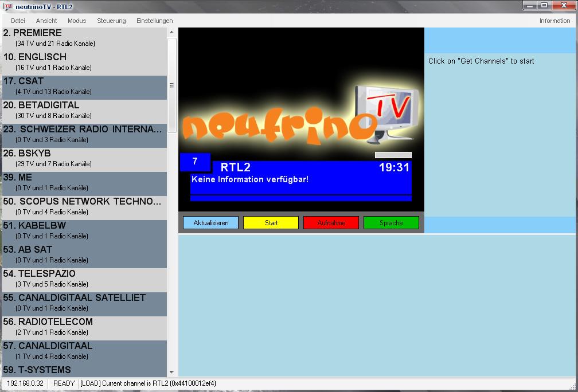Image resolution: width=578 pixels, height=392 pixels.
Task: Click 'Click on "Get Channels" to start' text
Action: pos(481,61)
